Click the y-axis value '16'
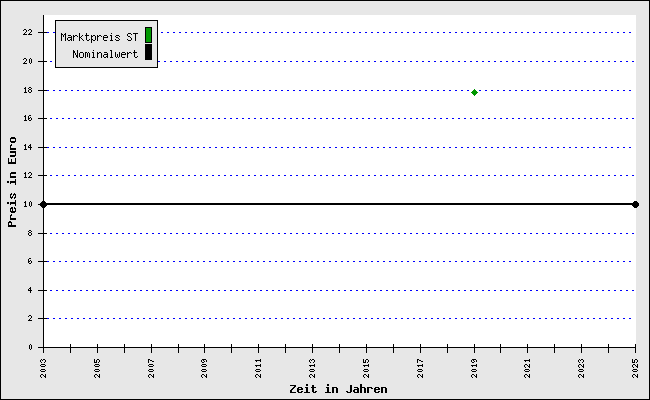650x400 pixels. (x=28, y=119)
